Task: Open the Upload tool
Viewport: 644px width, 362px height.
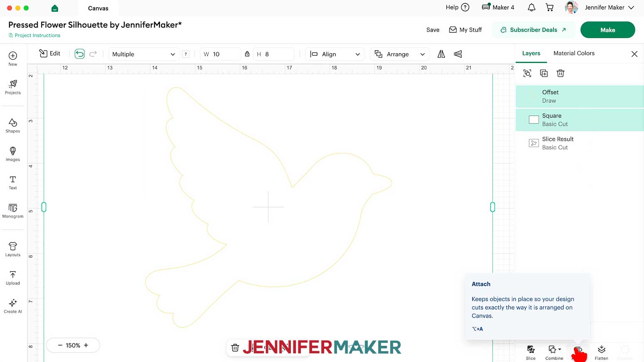Action: coord(13,278)
